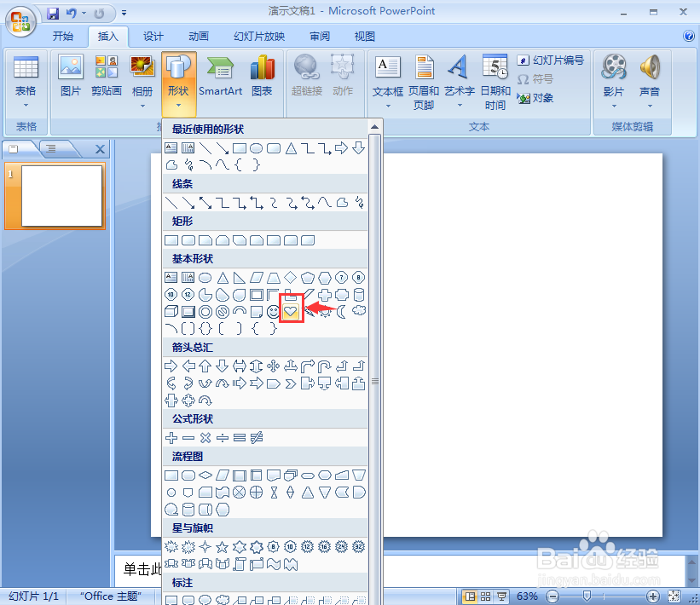Click the zoom slider handle
Screen dimensions: 700x605
point(587,596)
